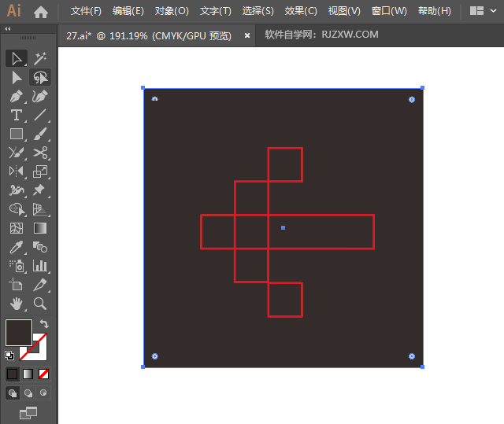
Task: Click the bottom-left corner radius widget
Action: click(x=155, y=356)
